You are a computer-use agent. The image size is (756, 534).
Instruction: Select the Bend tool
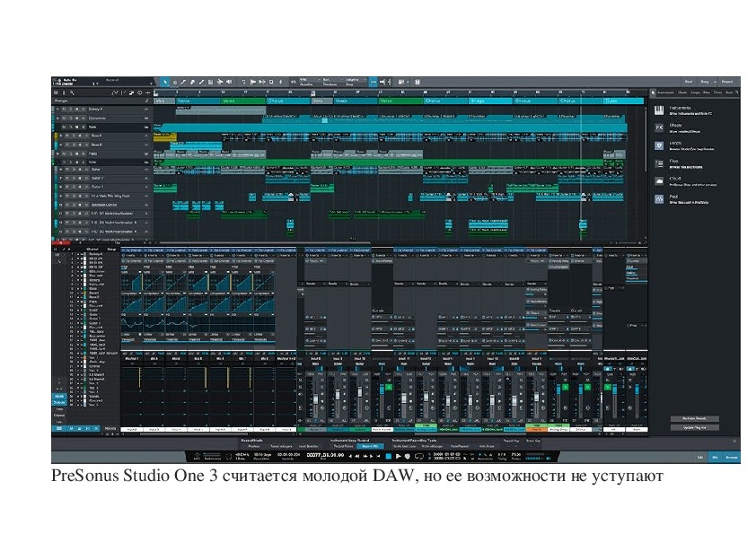pos(219,83)
